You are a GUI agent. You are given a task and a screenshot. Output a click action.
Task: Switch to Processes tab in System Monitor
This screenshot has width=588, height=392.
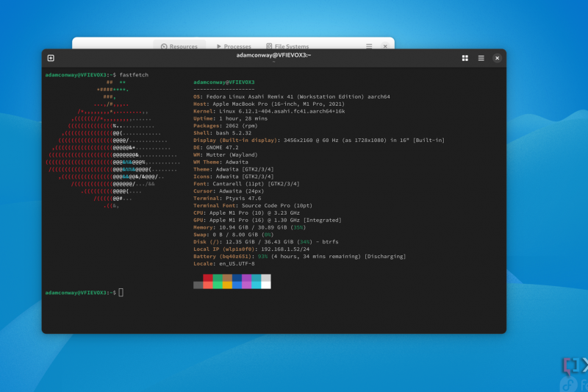point(234,46)
